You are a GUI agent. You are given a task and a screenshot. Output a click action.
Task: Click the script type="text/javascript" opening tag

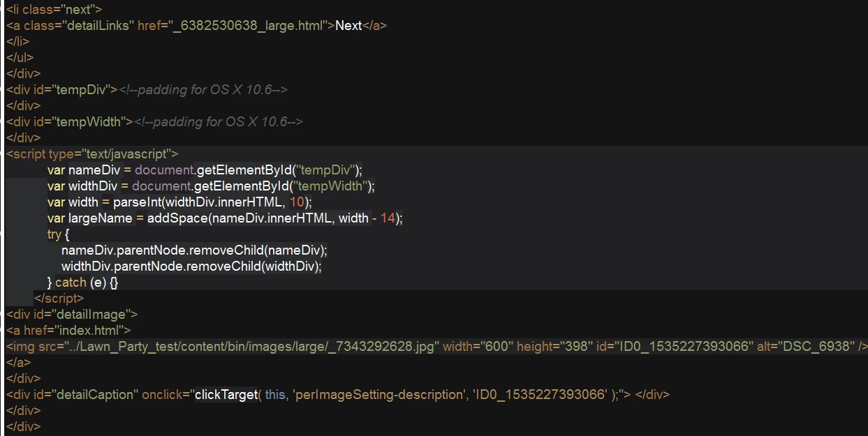tap(93, 154)
